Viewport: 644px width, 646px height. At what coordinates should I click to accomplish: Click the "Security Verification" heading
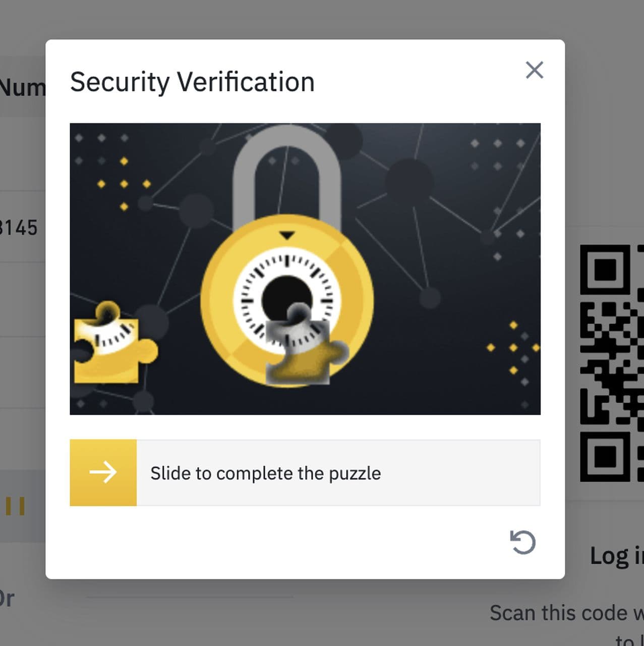click(x=192, y=82)
